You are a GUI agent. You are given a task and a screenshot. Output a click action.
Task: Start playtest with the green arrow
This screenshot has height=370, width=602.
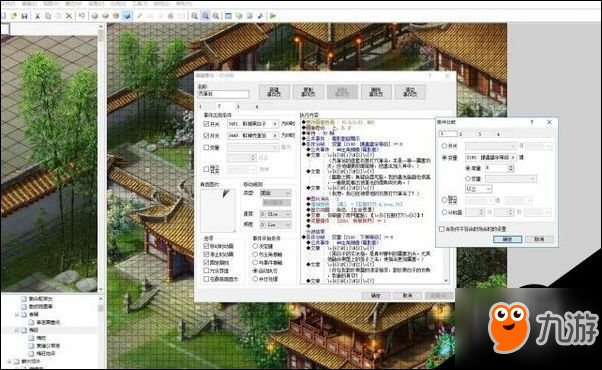click(x=273, y=16)
